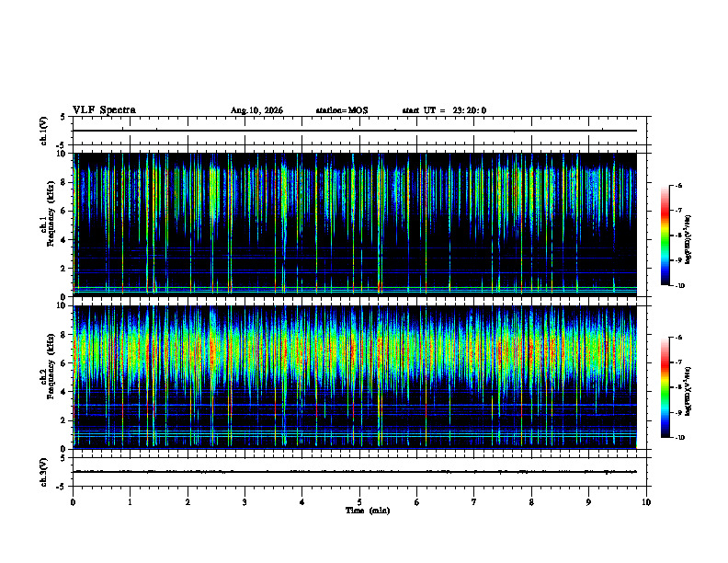Click the ch.1 spectrogram color bar
Viewport: 728px width, 563px height.
pyautogui.click(x=665, y=236)
